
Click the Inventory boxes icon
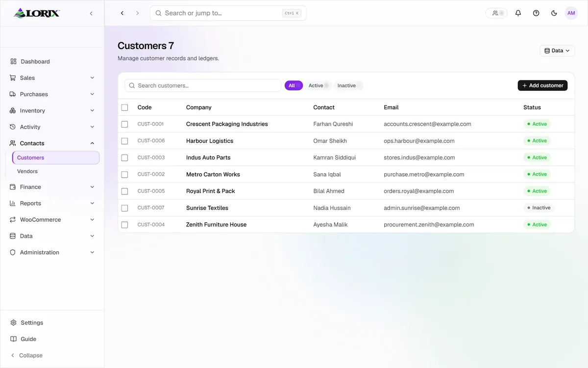[x=13, y=110]
